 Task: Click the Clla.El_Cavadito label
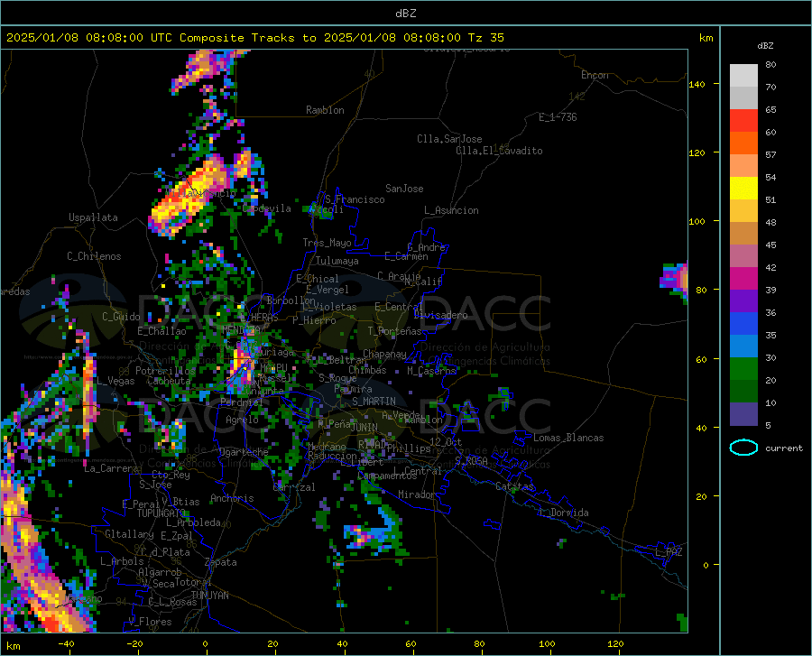point(499,151)
